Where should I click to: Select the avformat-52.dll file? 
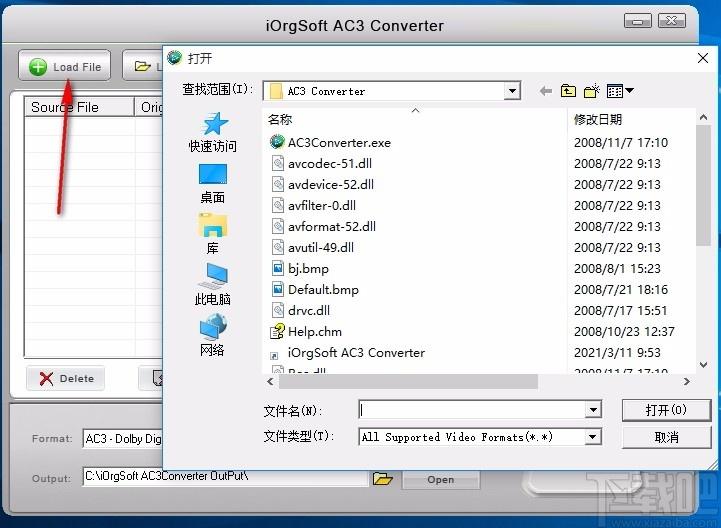point(332,227)
